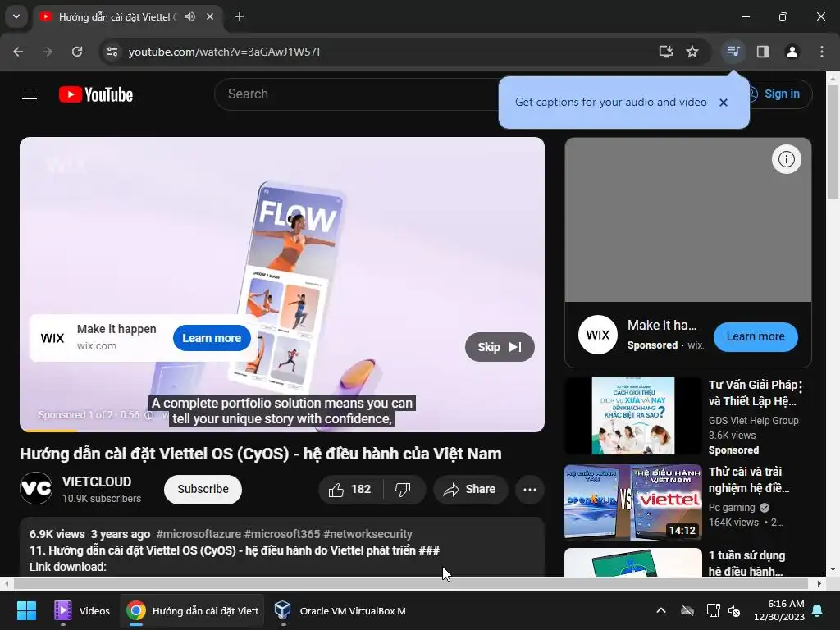
Task: Open the media control icon in toolbar
Action: (733, 52)
